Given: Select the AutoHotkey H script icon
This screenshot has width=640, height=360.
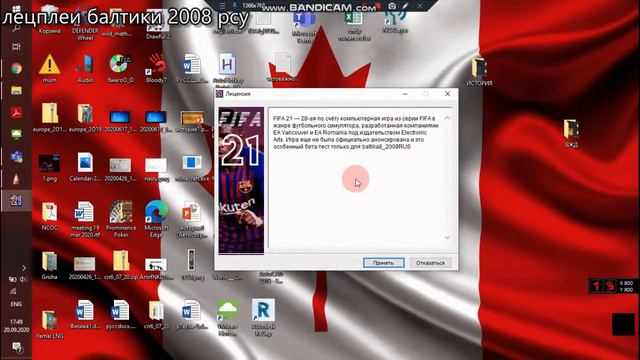Looking at the screenshot, I should point(227,69).
